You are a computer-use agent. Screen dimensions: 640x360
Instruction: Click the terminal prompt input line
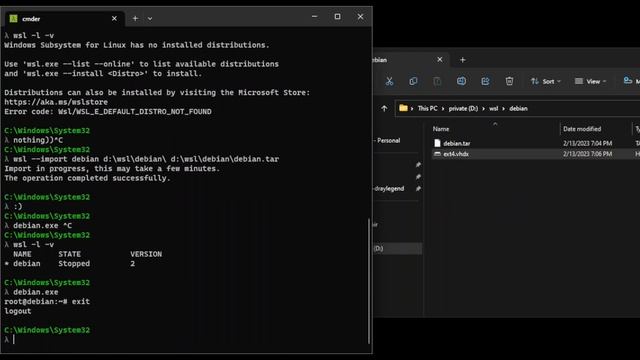[185, 340]
